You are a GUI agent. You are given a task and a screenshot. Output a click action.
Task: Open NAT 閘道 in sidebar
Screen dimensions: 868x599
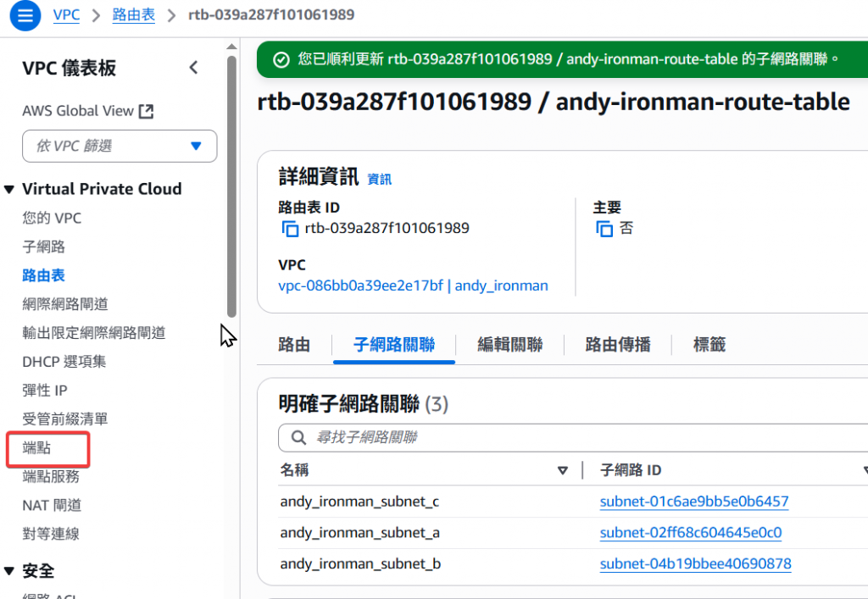[x=52, y=506]
